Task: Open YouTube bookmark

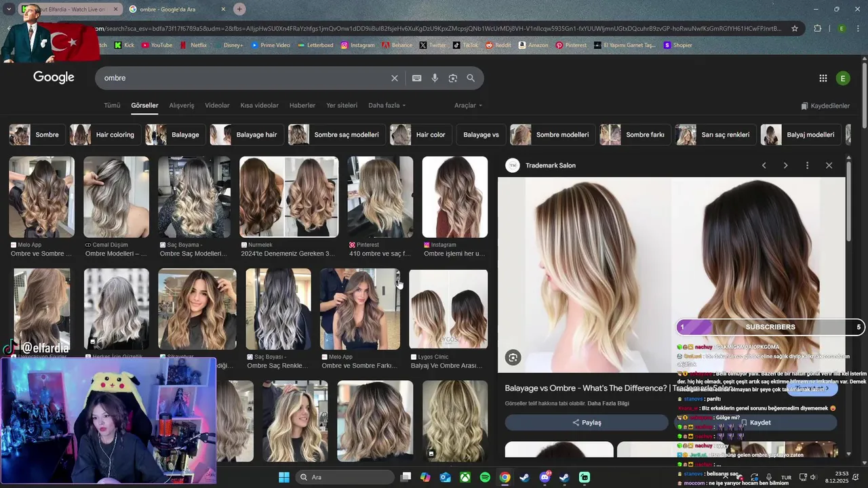Action: [157, 45]
